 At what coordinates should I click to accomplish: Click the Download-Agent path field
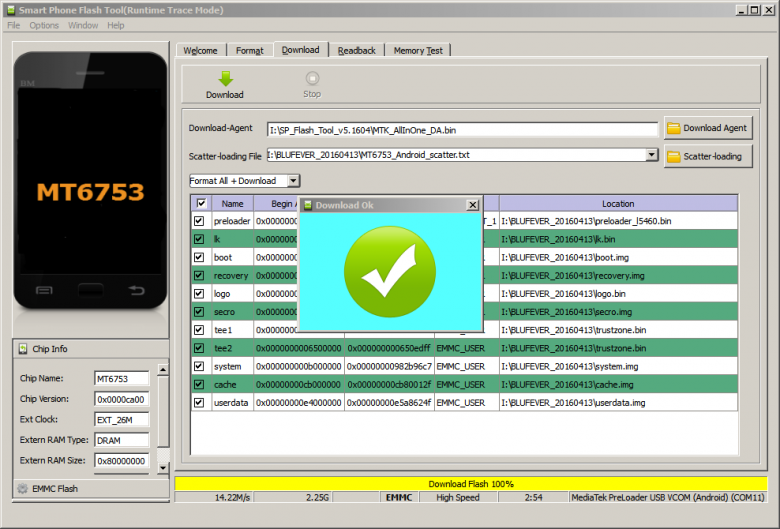(462, 130)
